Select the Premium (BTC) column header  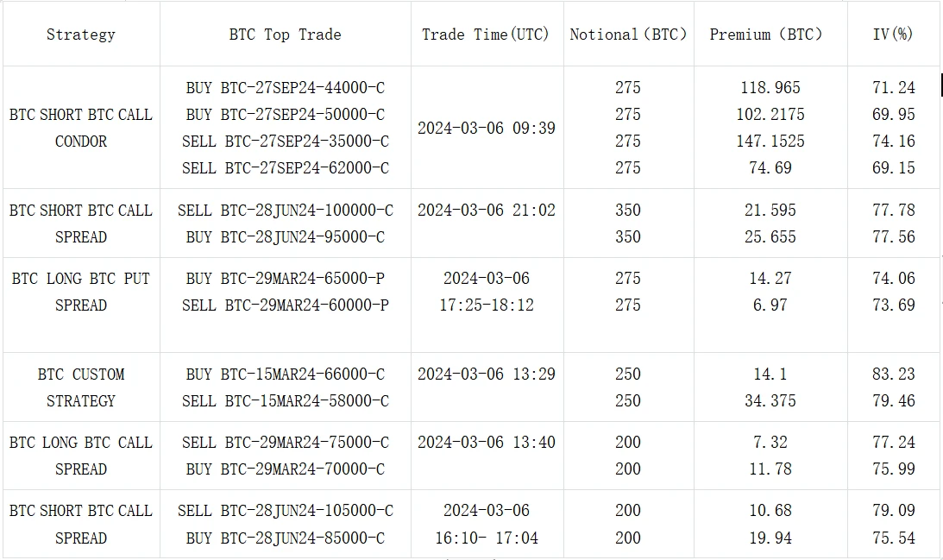766,35
